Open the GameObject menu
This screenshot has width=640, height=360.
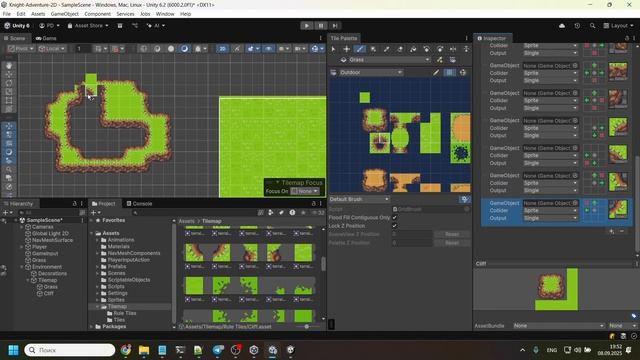[64, 14]
